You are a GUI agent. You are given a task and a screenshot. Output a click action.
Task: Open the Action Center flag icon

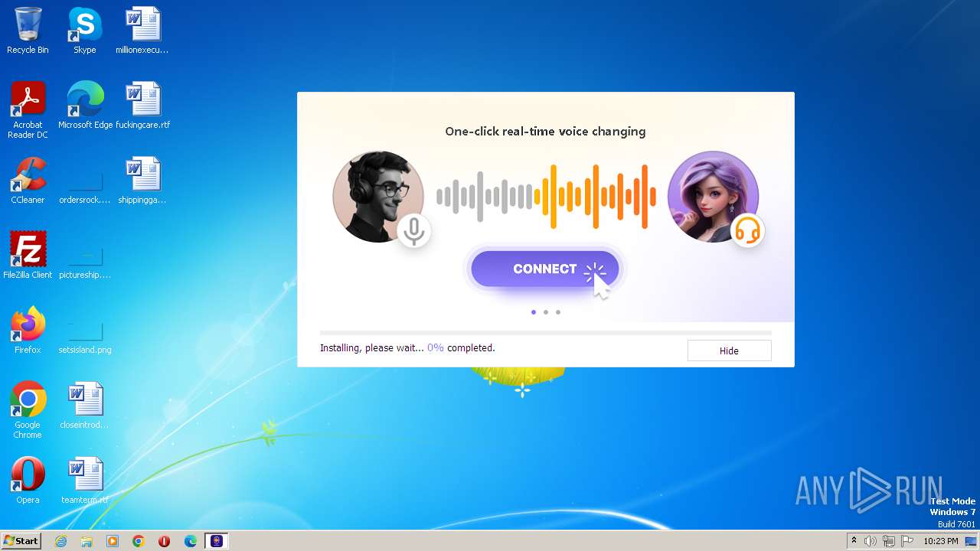click(x=907, y=541)
